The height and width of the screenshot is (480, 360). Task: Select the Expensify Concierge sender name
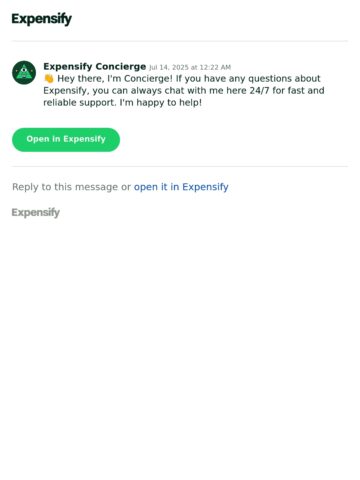pos(95,66)
